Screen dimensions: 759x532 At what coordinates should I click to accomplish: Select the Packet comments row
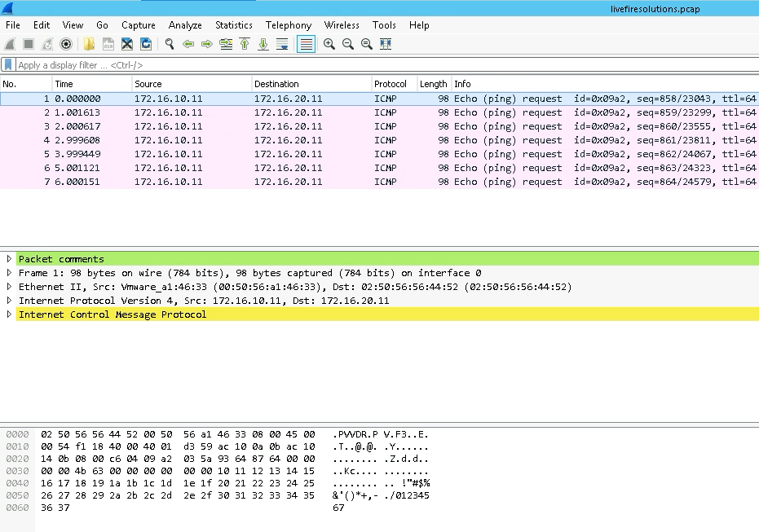[387, 259]
